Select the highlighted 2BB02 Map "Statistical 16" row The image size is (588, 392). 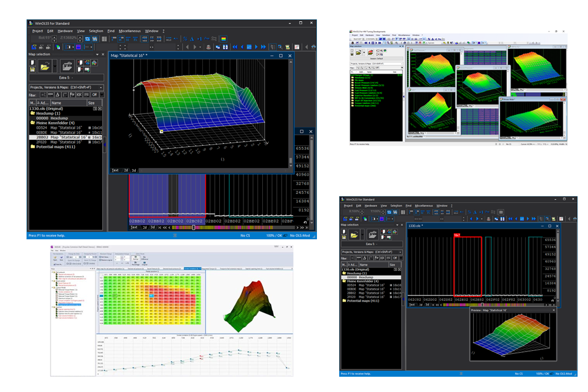[x=66, y=137]
